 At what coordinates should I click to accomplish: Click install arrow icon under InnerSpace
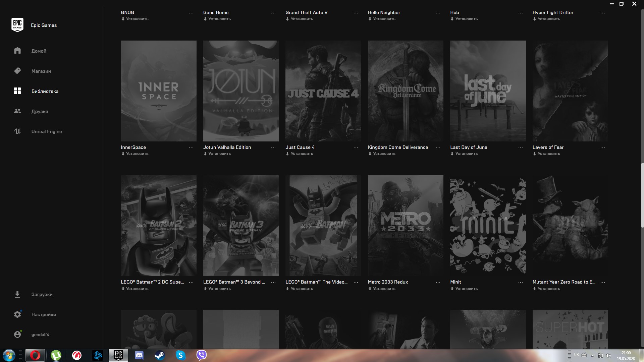click(x=123, y=154)
